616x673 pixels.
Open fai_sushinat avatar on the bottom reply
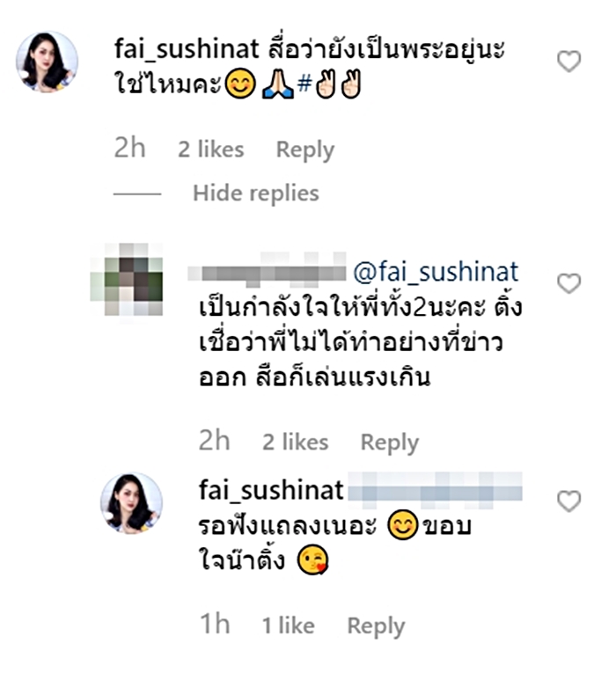(132, 503)
